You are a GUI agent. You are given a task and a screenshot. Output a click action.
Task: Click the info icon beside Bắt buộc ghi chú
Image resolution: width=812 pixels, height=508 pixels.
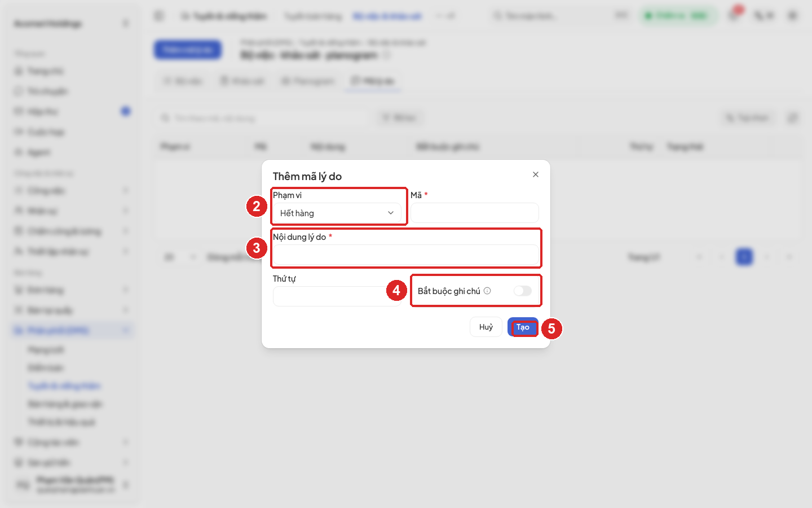point(487,291)
